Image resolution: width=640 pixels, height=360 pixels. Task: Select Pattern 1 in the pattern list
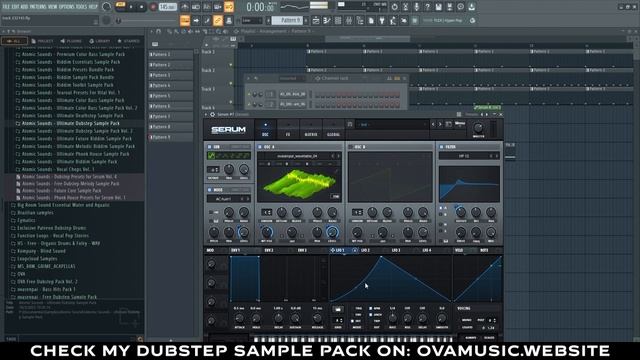(171, 54)
